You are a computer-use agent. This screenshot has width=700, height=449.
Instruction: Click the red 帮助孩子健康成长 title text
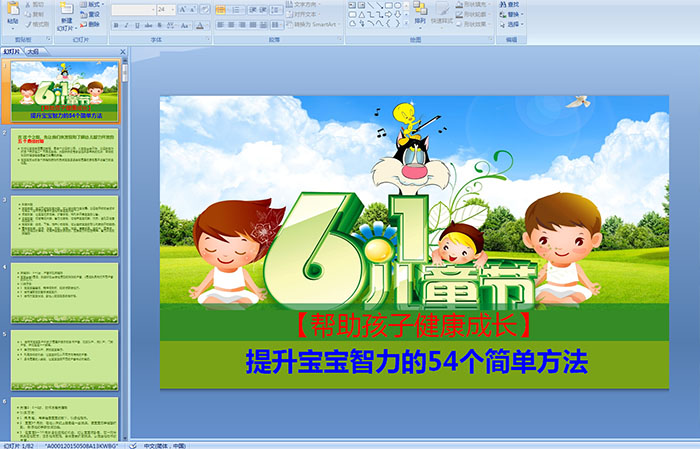pyautogui.click(x=414, y=325)
